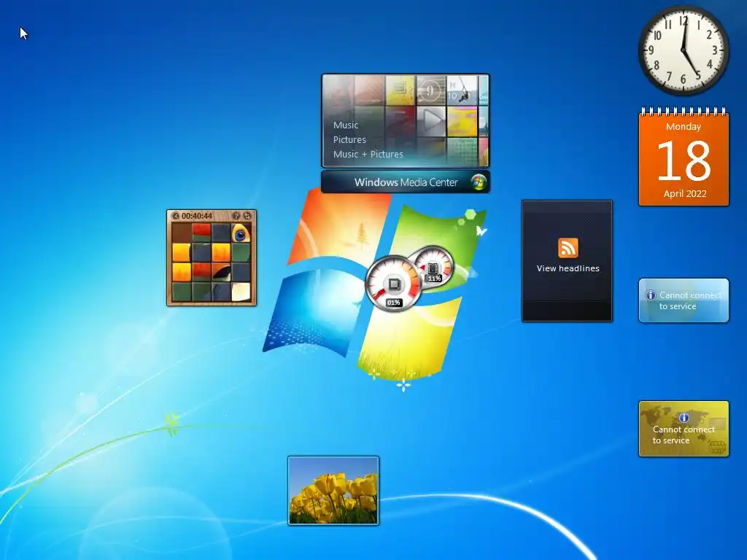Select Music + Pictures in Media Center gadget

click(x=368, y=155)
